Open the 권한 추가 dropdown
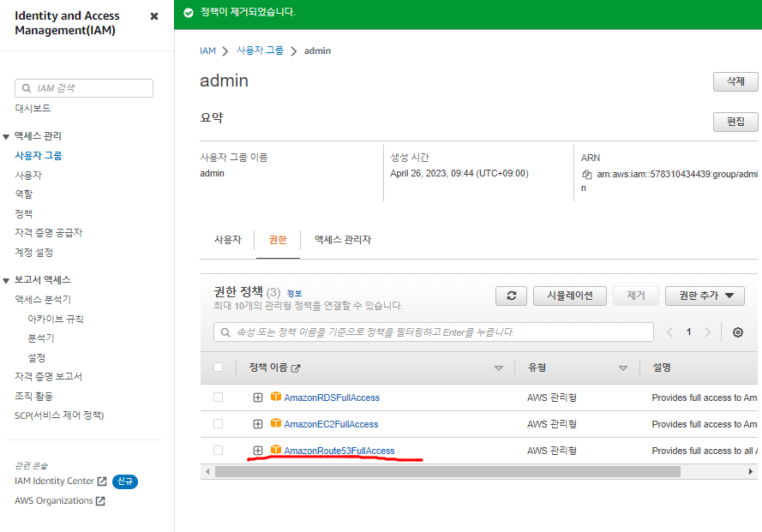 click(x=705, y=296)
